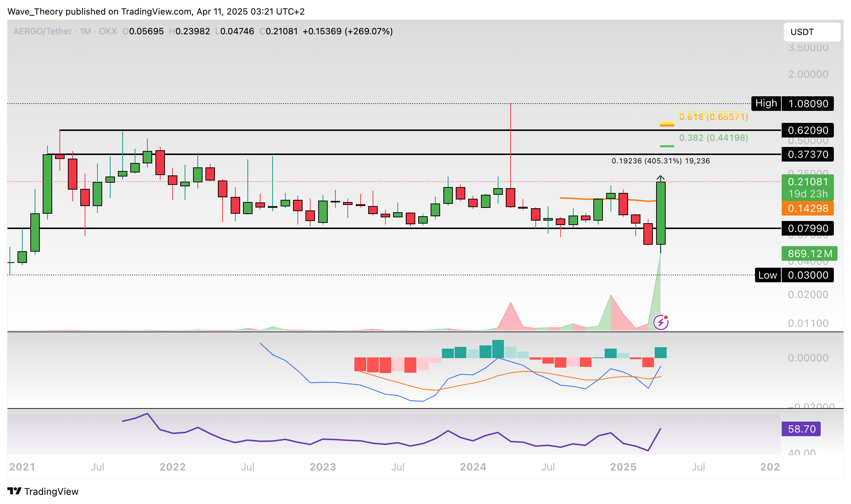Click the 2023 label on the time axis
Image resolution: width=851 pixels, height=504 pixels.
click(323, 467)
